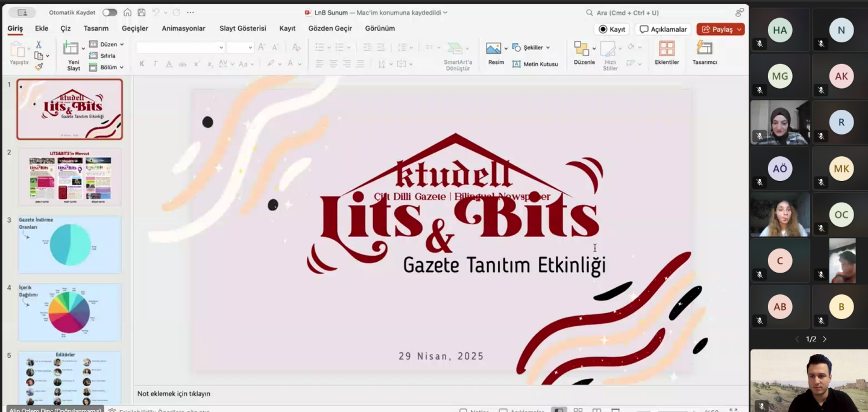Click the cut (scissors) icon
Screen dimensions: 868x412
pos(39,45)
